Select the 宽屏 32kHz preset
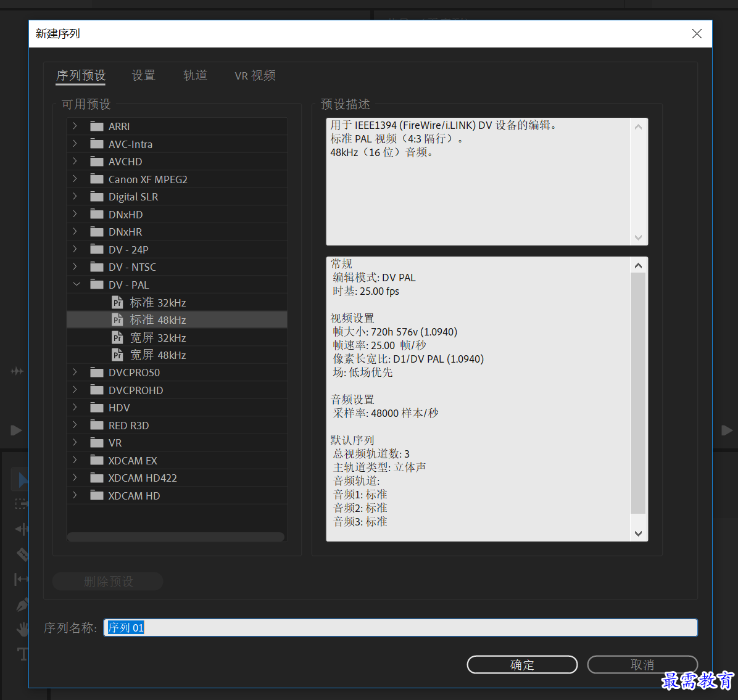Screen dimensions: 738x700 point(177,337)
